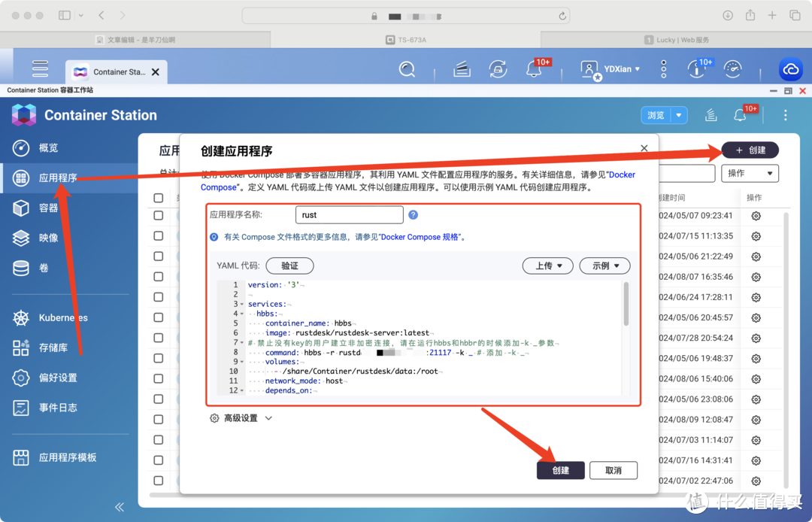Image resolution: width=812 pixels, height=522 pixels.
Task: Open settings gear for 2024/06/24 17:28:11 row
Action: [756, 297]
